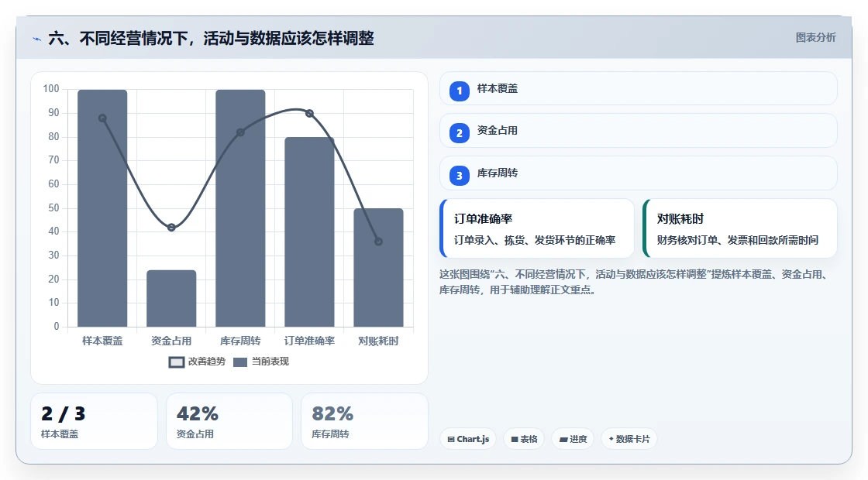Image resolution: width=868 pixels, height=480 pixels.
Task: Click the 订单准确率 axis label
Action: click(309, 341)
